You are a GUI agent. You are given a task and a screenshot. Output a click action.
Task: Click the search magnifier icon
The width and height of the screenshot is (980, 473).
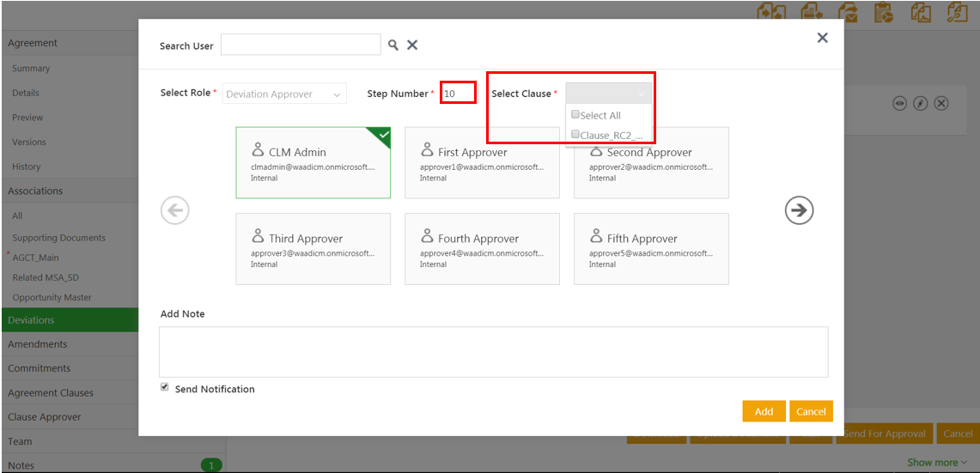(393, 45)
